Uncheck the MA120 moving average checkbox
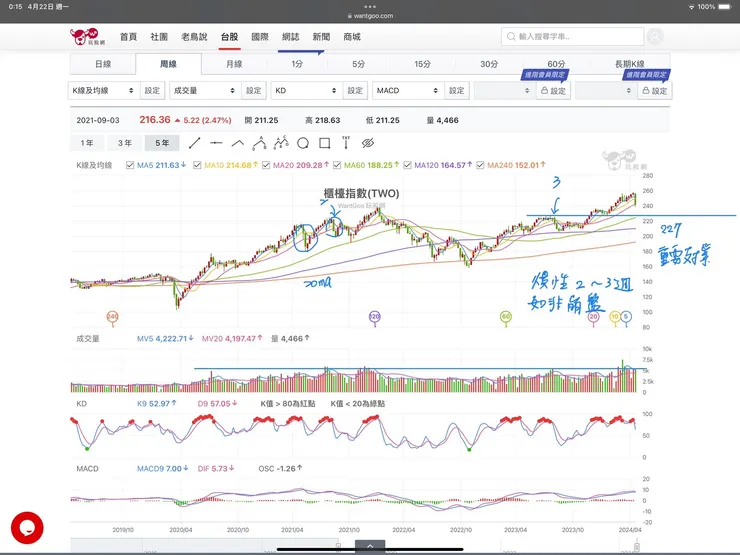 (407, 165)
